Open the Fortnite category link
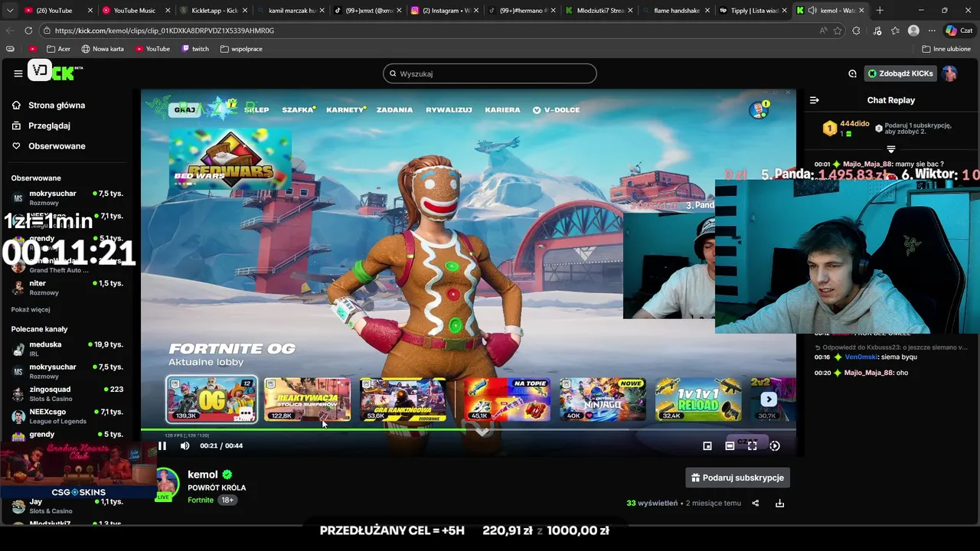 (x=201, y=500)
